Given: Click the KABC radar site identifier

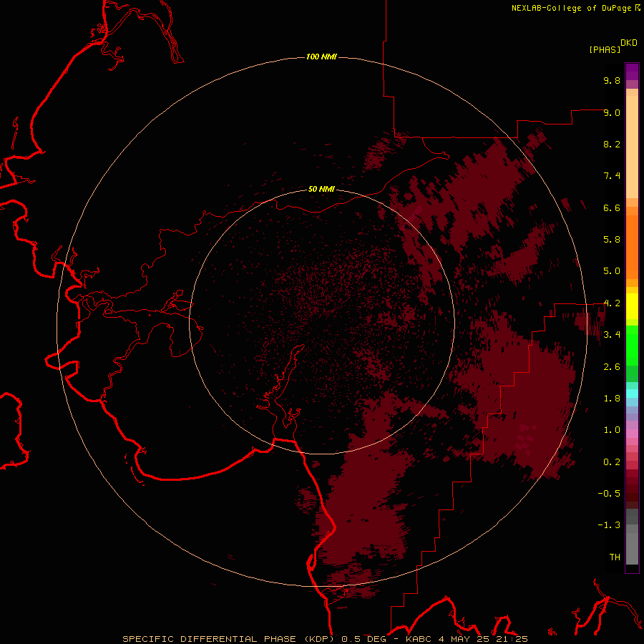Looking at the screenshot, I should point(419,639).
